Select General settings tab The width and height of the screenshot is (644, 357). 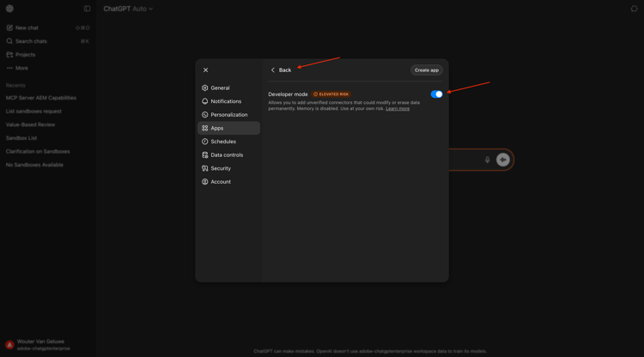pyautogui.click(x=228, y=88)
